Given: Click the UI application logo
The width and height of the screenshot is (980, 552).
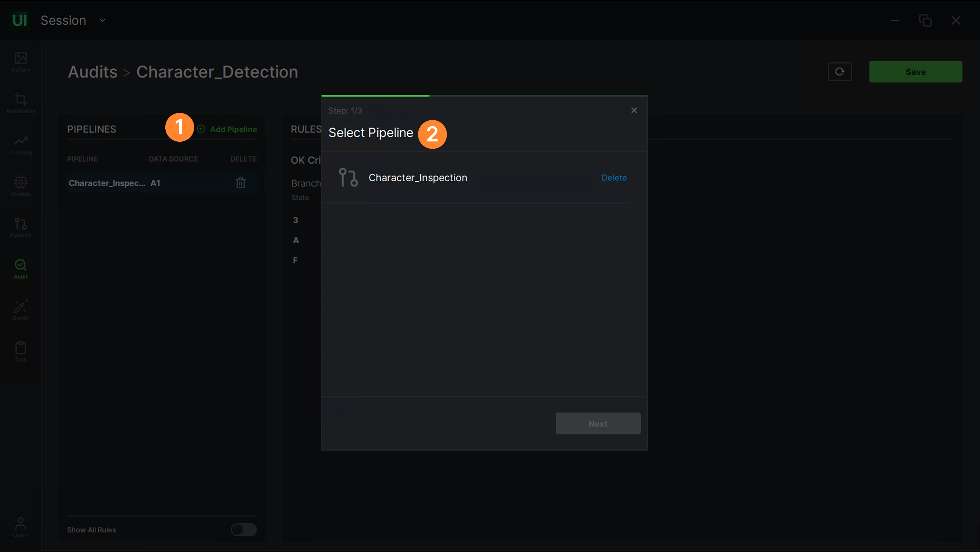Looking at the screenshot, I should [x=19, y=20].
